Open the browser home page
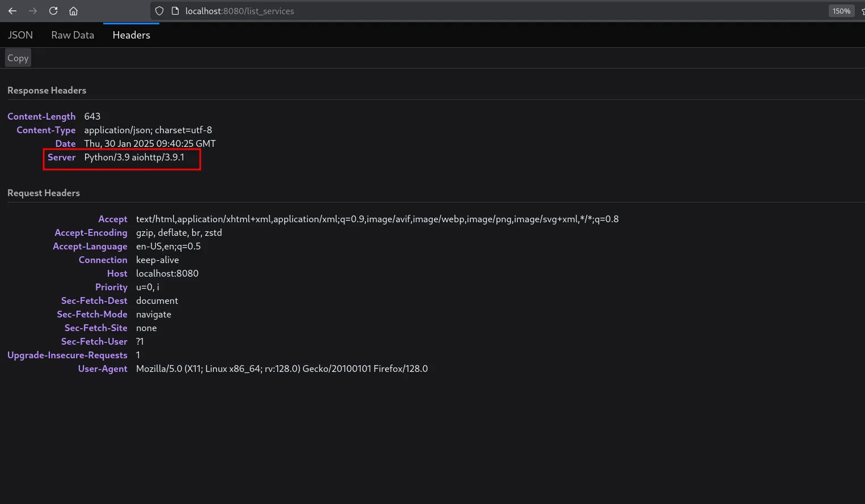The image size is (865, 504). point(73,11)
